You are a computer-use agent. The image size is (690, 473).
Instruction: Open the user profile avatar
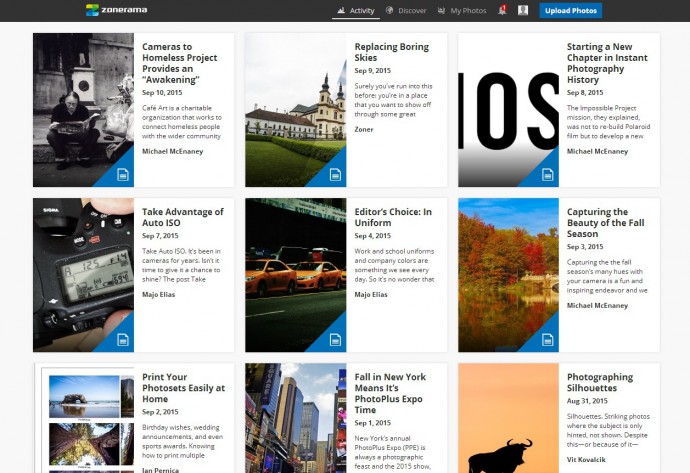(523, 10)
